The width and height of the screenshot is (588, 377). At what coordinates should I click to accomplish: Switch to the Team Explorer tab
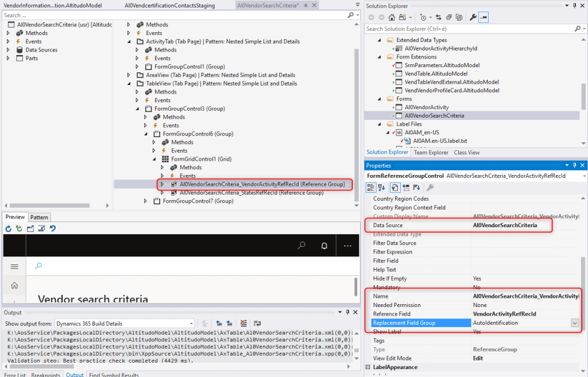click(x=431, y=153)
